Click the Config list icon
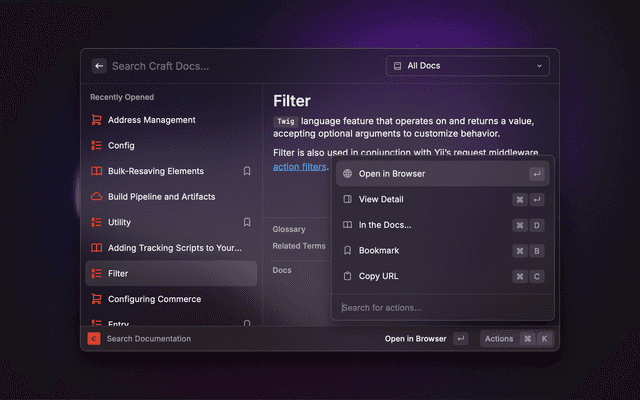The height and width of the screenshot is (400, 640). (x=97, y=145)
